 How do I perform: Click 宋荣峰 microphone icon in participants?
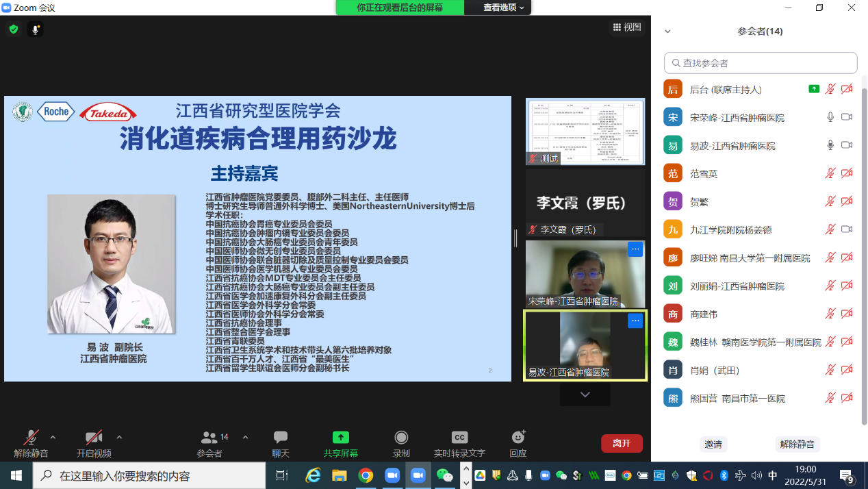[x=830, y=117]
